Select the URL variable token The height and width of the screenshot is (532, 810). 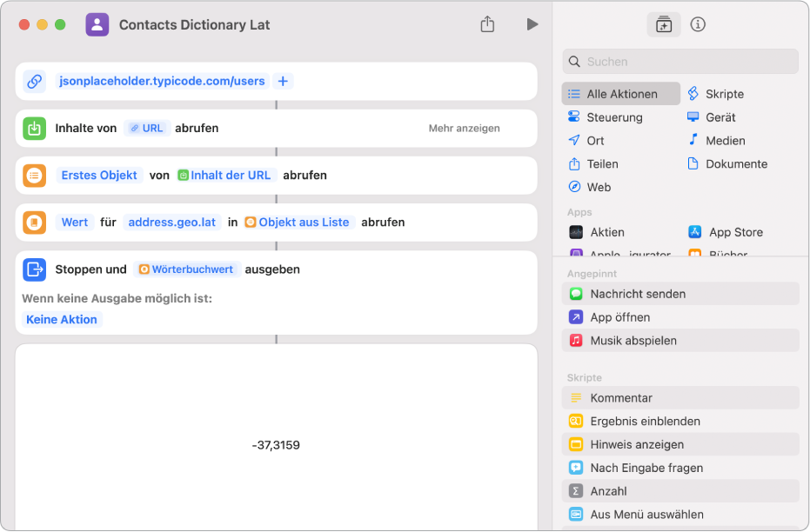coord(147,128)
